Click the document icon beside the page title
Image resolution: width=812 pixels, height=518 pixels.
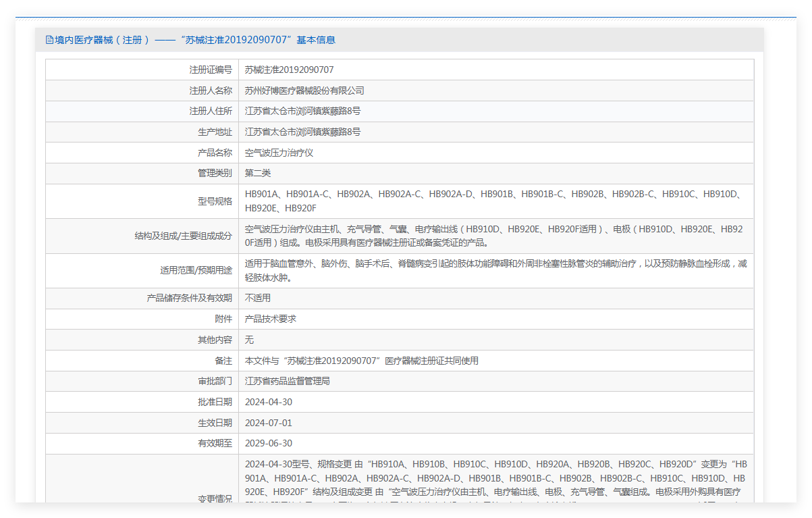(49, 40)
